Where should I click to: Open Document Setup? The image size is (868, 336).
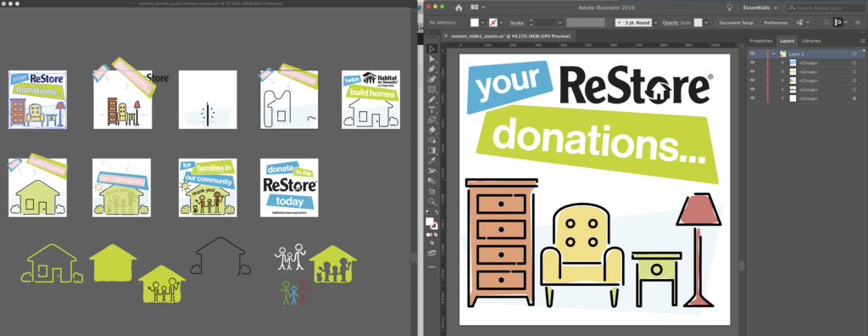point(736,23)
